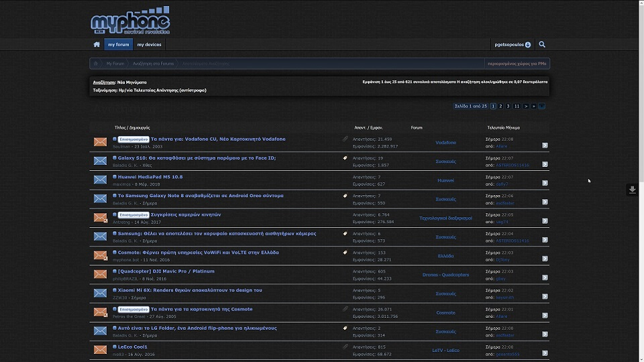This screenshot has width=644, height=362.
Task: Open LeTV - LeEco forum link
Action: (x=445, y=350)
